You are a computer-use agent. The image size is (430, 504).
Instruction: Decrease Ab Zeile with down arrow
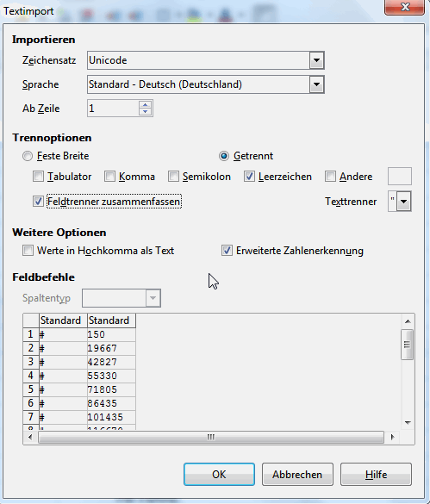click(x=146, y=112)
